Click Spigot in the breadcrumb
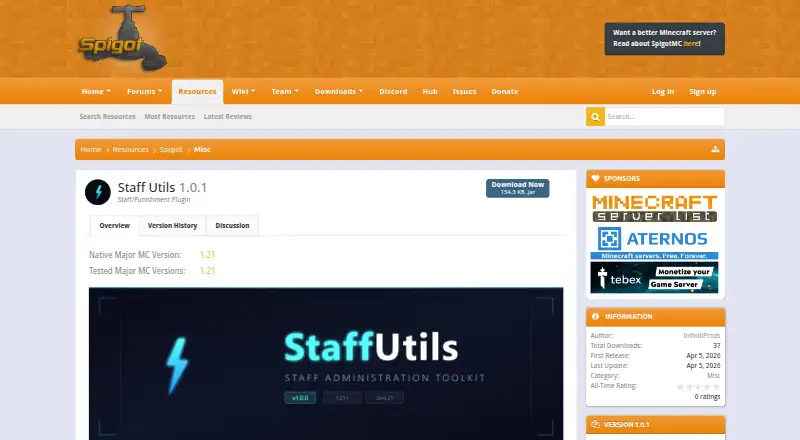The height and width of the screenshot is (440, 800). 171,150
